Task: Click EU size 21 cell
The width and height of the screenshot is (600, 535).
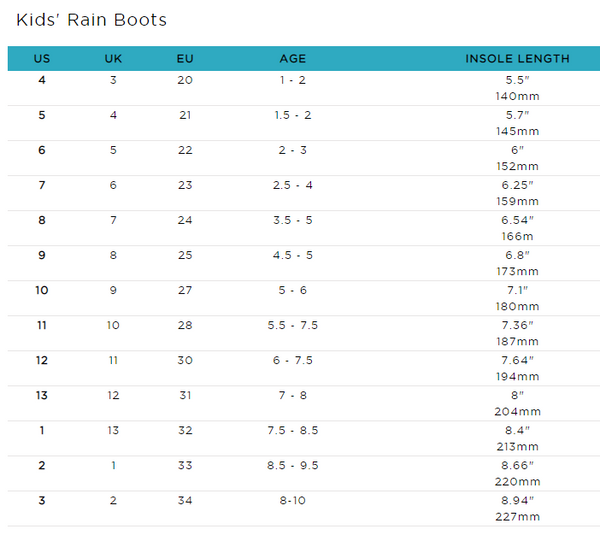Action: point(185,115)
